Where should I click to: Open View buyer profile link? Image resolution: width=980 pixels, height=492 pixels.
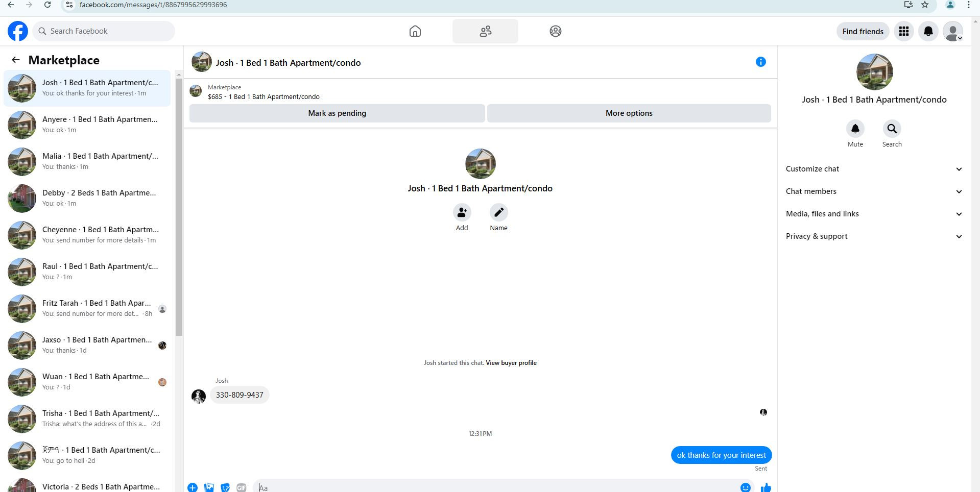click(x=511, y=363)
